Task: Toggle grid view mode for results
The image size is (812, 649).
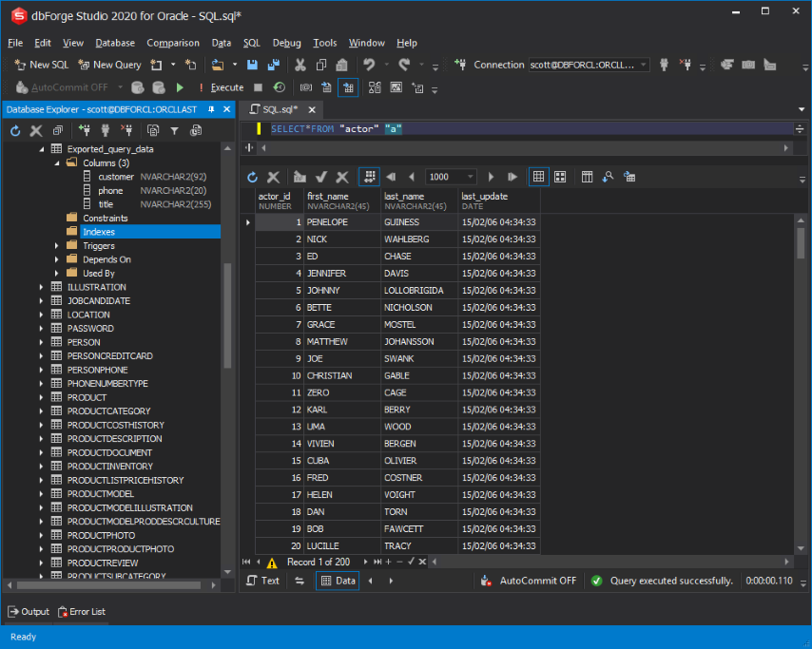Action: point(538,177)
